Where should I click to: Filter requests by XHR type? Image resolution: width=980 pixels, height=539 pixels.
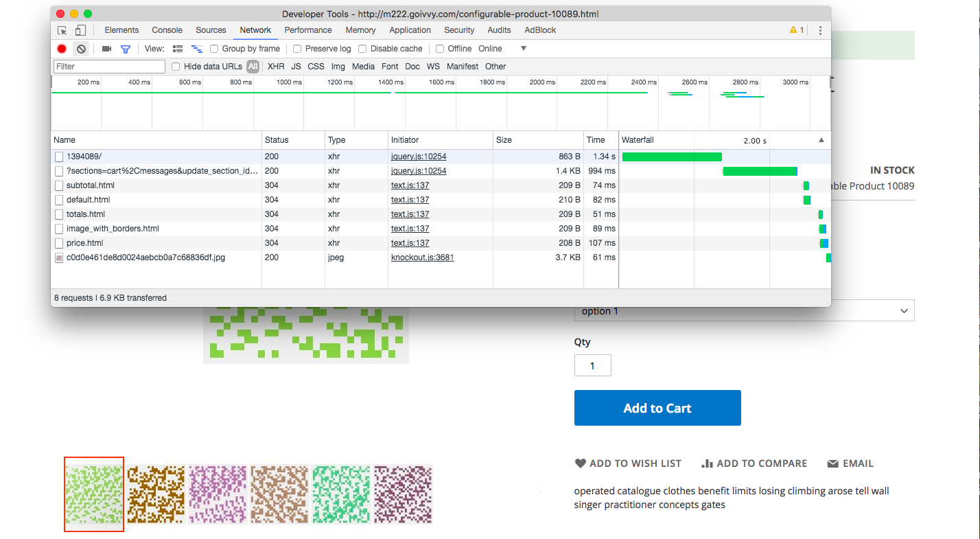276,67
